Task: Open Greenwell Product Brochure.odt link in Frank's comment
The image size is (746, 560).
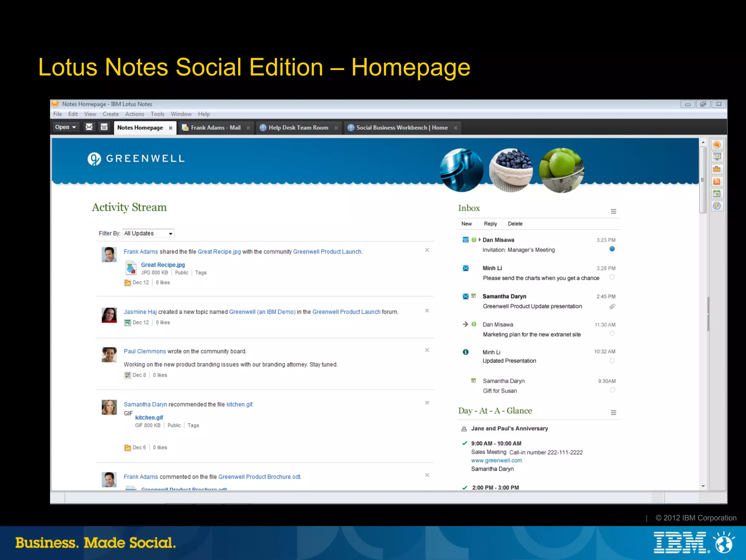Action: [x=260, y=477]
